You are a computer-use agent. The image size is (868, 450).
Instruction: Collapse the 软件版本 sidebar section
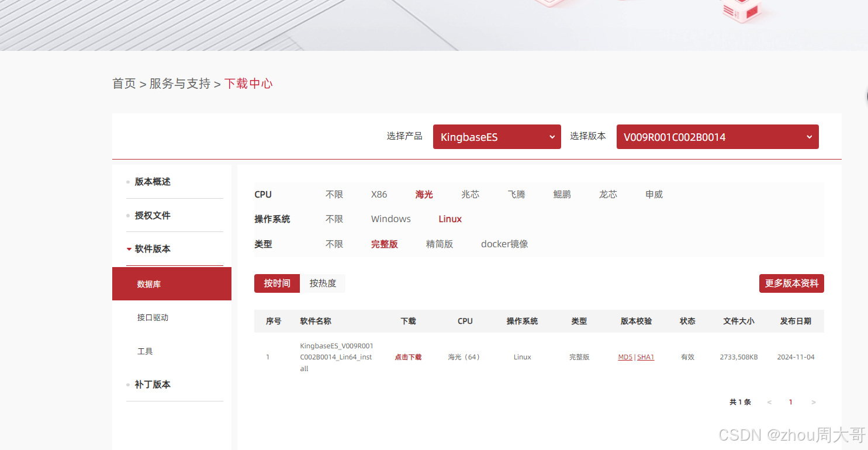(x=153, y=249)
